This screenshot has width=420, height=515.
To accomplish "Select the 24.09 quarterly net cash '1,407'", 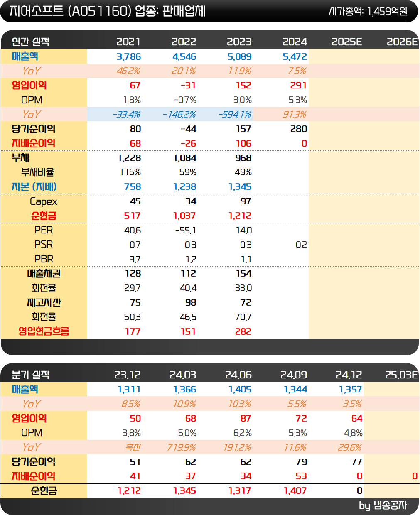I will [295, 491].
